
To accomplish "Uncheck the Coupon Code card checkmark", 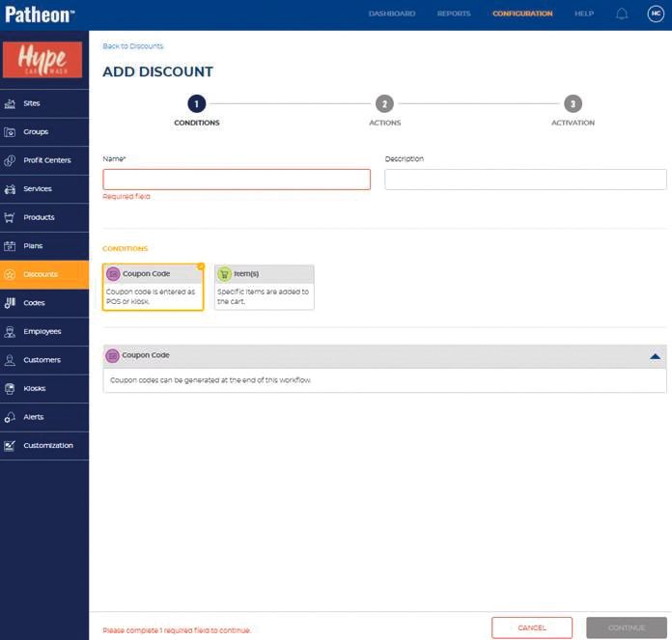I will 200,266.
